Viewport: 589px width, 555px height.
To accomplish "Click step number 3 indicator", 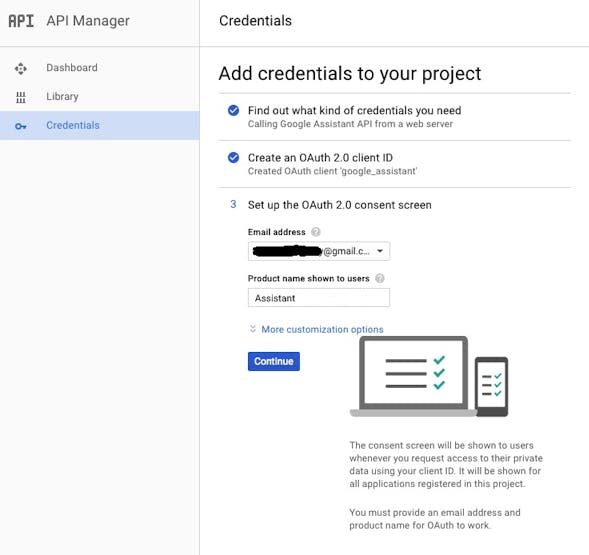I will pos(233,204).
